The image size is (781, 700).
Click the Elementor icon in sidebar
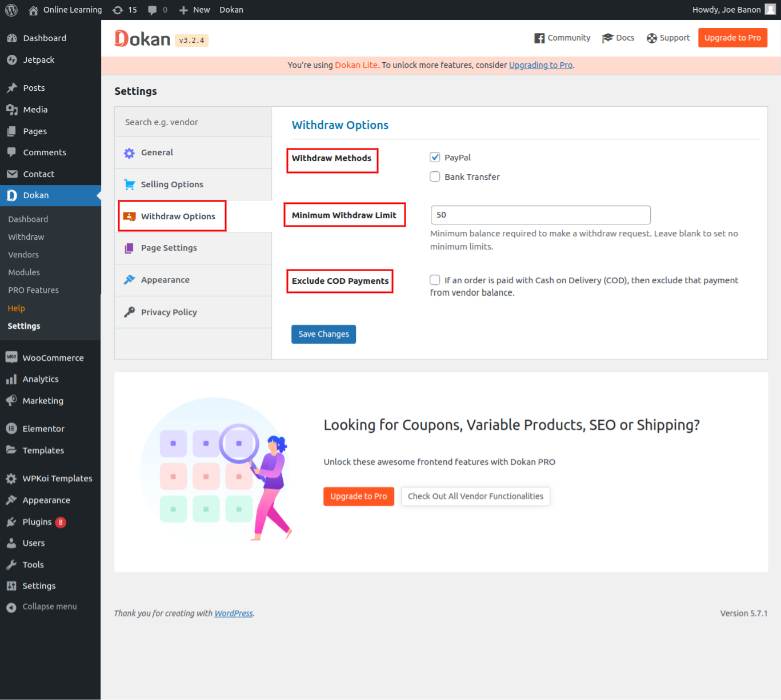[11, 429]
